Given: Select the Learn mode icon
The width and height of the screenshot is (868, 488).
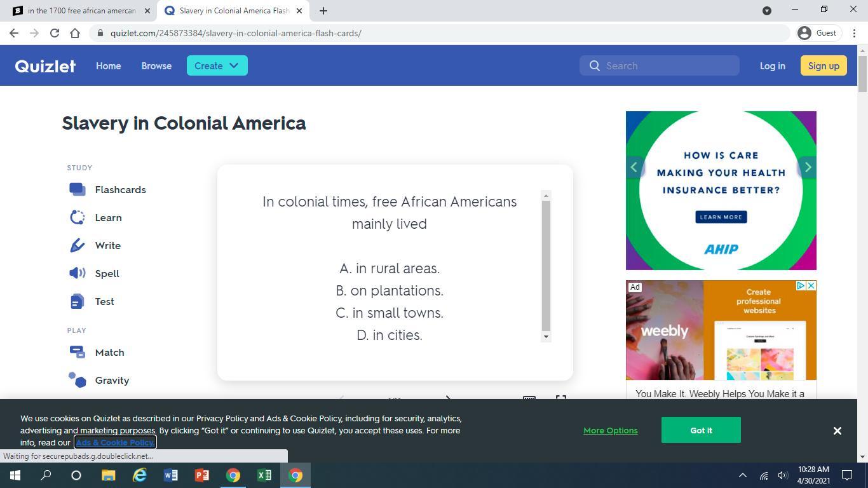Looking at the screenshot, I should [x=77, y=217].
